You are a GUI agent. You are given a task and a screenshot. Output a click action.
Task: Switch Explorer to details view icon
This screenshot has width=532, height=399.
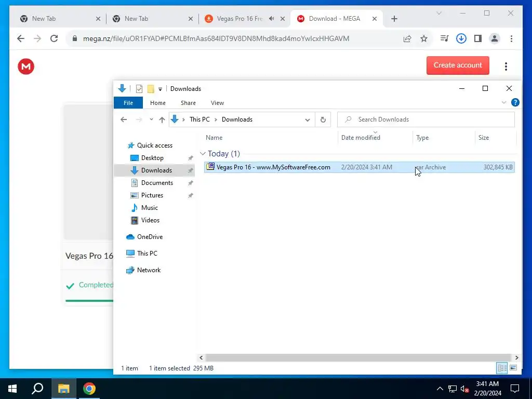pos(502,368)
